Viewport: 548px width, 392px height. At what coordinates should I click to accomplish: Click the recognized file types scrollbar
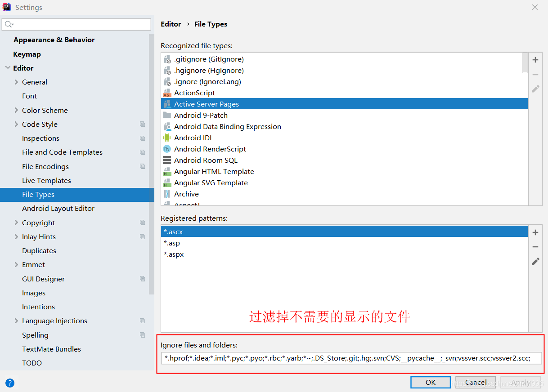(x=525, y=62)
